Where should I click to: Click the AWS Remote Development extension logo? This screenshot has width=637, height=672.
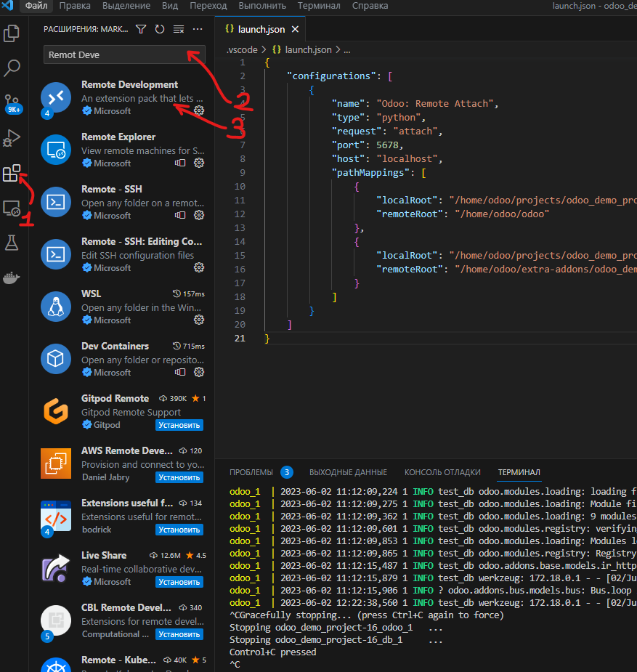(56, 463)
